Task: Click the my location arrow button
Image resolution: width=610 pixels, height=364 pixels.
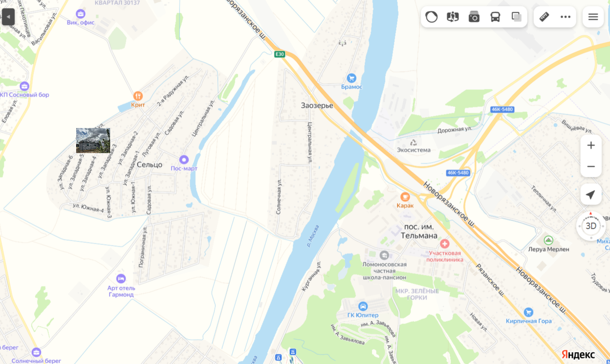Action: (591, 195)
